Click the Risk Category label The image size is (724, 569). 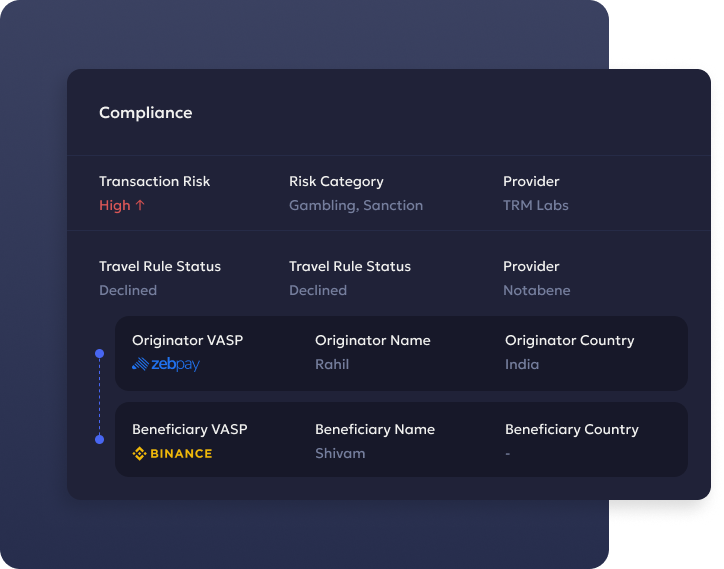click(x=336, y=182)
